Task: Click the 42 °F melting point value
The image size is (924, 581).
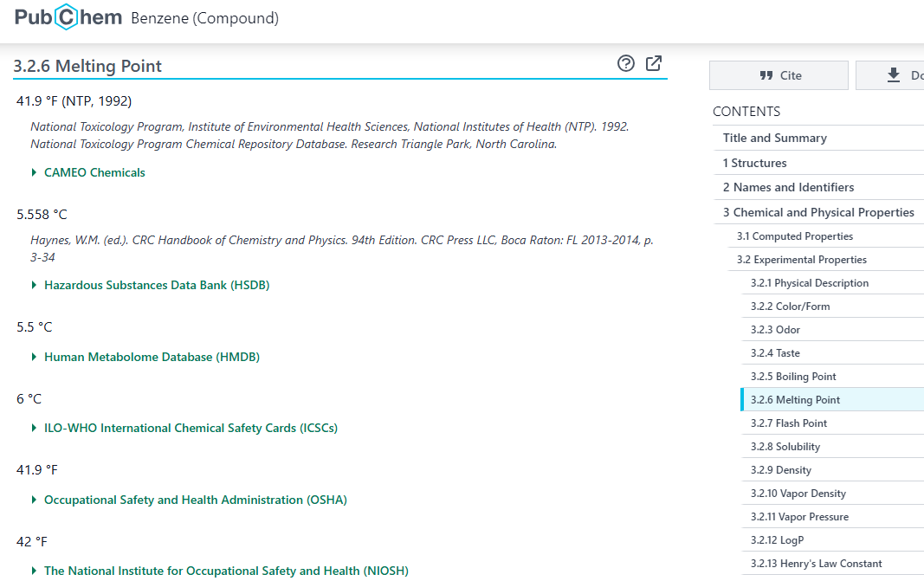Action: click(32, 541)
